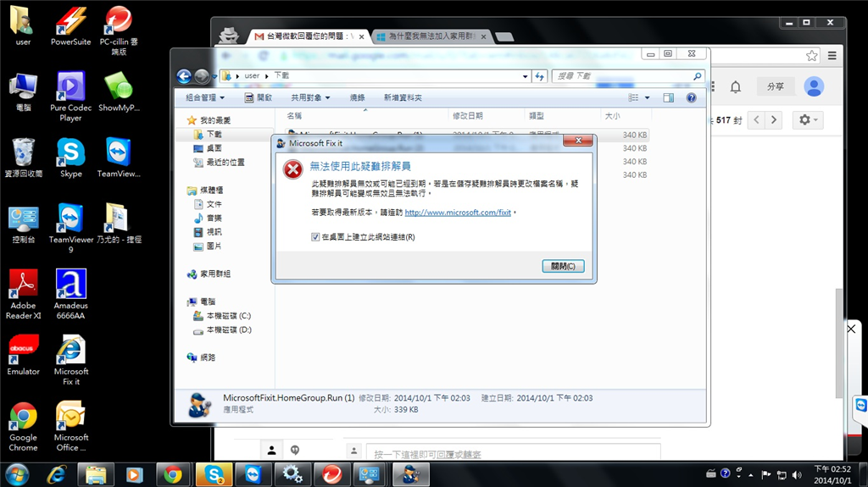Open the Recycle Bin desktop icon

tap(23, 158)
